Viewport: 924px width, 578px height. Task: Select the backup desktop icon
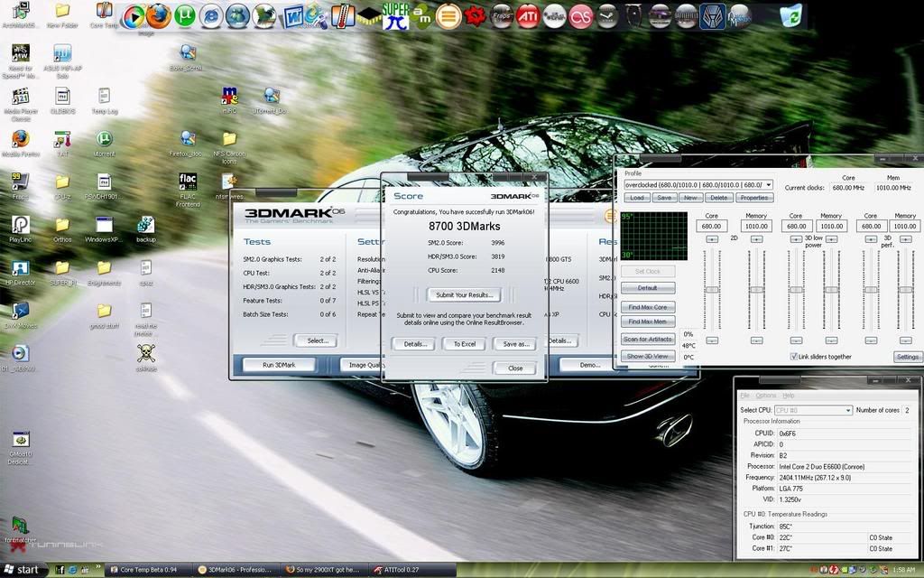[145, 228]
